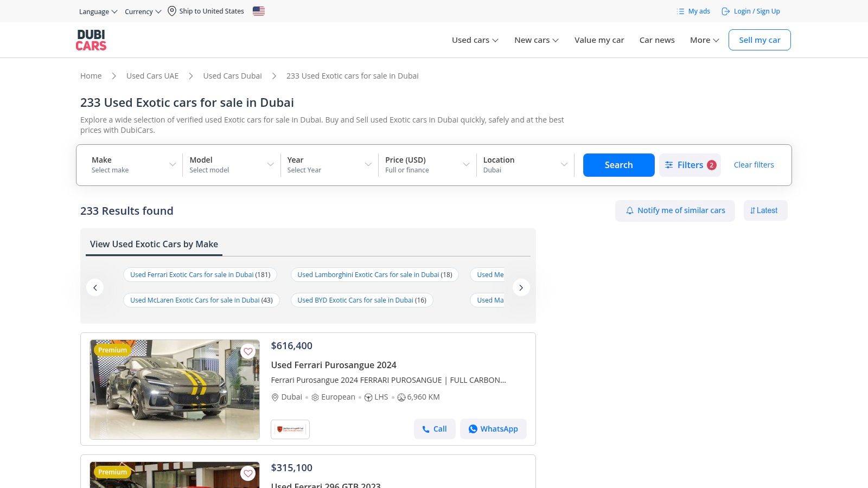Open the Model selector
This screenshot has height=488, width=868.
tap(232, 165)
